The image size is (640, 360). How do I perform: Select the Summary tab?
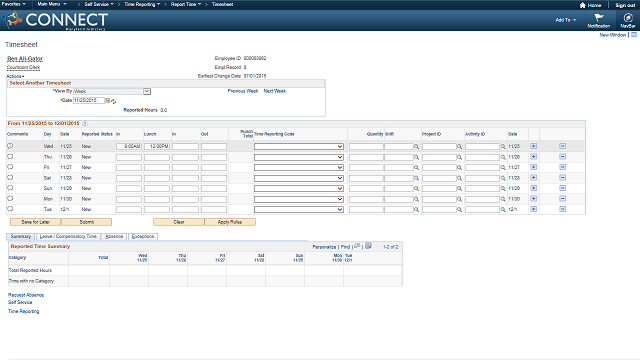[20, 236]
